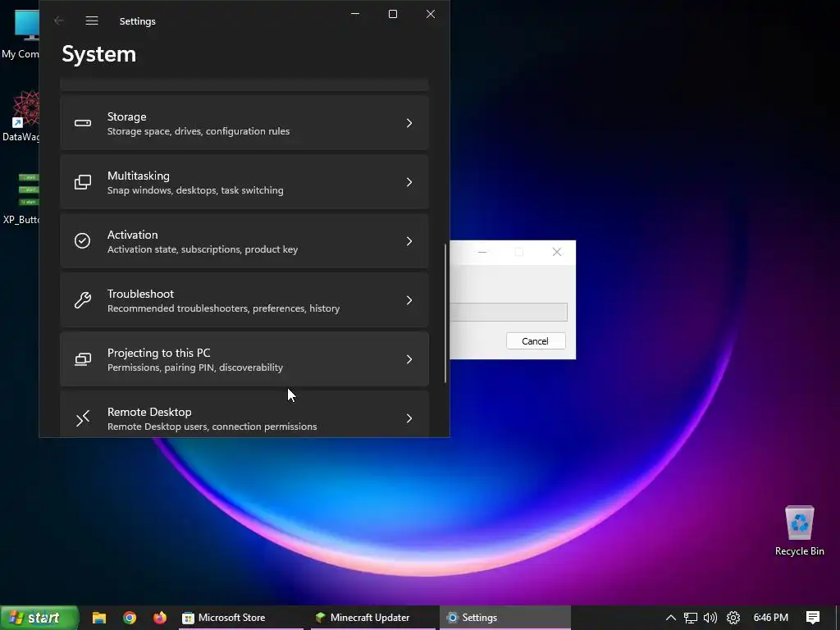Minimize the small white dialog window
This screenshot has height=630, width=840.
coord(482,252)
